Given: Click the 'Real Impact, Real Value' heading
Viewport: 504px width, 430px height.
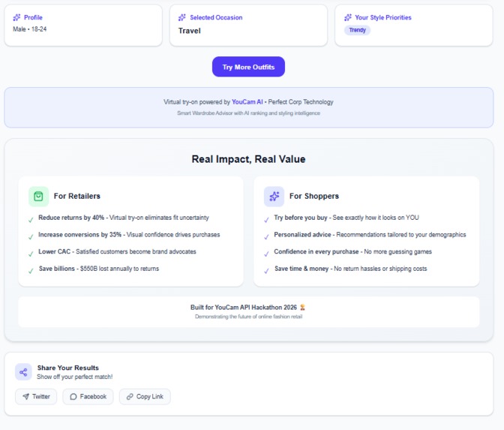Looking at the screenshot, I should tap(248, 159).
